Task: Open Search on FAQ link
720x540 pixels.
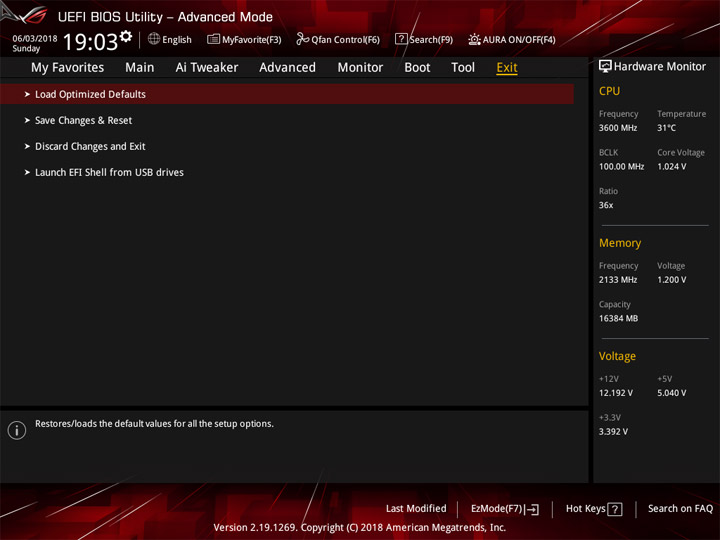Action: pos(680,509)
